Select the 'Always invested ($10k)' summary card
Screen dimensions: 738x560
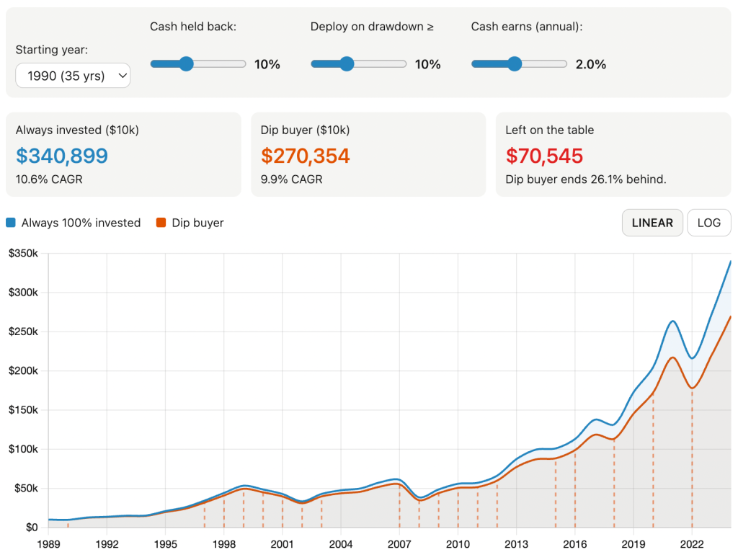click(x=123, y=153)
